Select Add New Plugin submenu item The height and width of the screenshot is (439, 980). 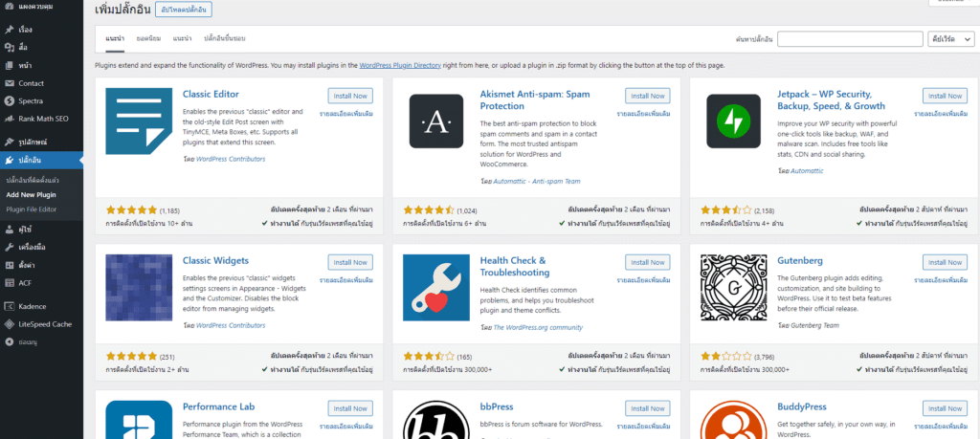[32, 194]
